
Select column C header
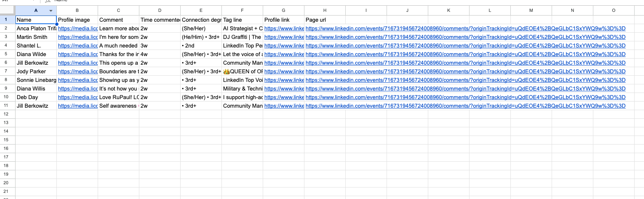[119, 10]
